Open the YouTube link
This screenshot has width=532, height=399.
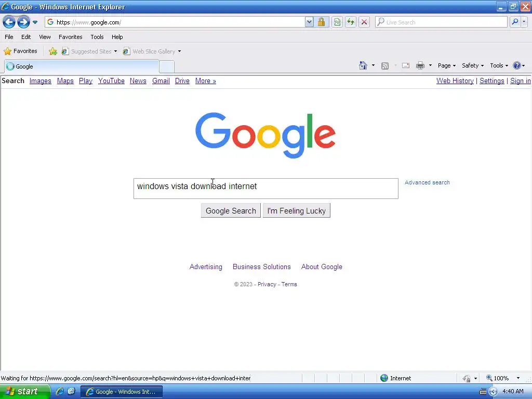111,81
